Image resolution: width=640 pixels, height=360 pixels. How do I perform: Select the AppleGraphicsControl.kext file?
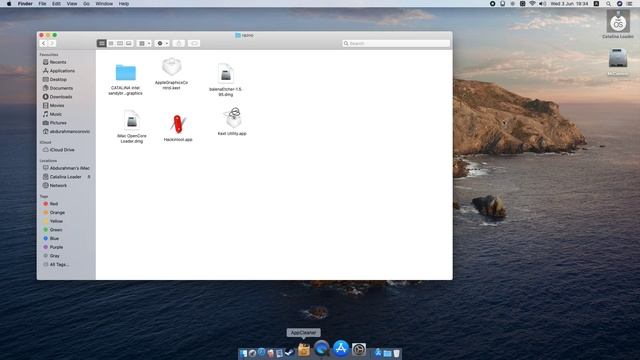171,73
